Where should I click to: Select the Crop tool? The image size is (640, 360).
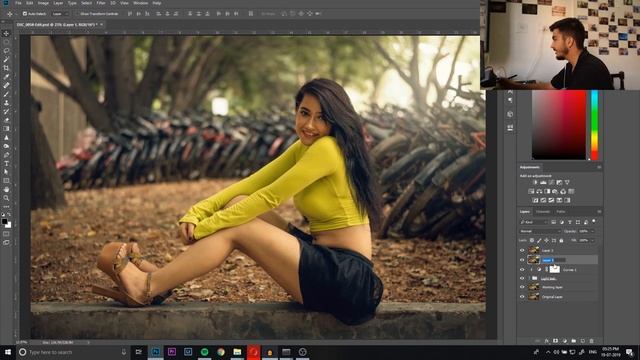[6, 68]
